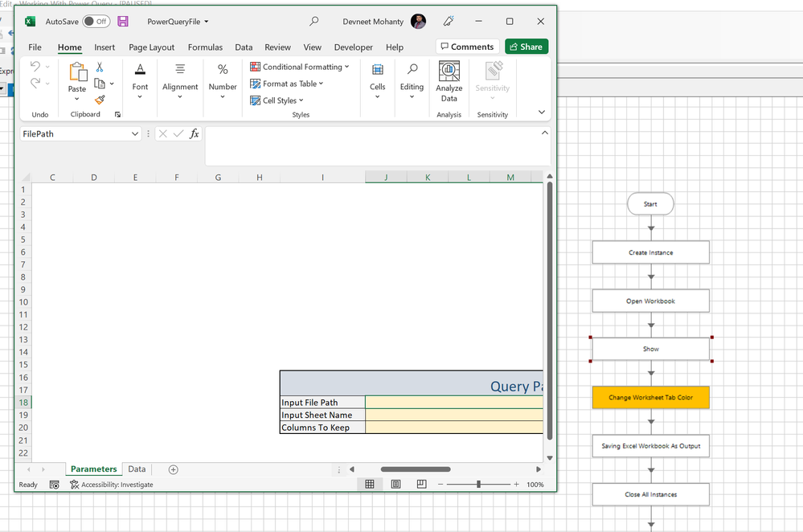Screen dimensions: 803x532
Task: Open the Formulas ribbon tab
Action: (x=204, y=47)
